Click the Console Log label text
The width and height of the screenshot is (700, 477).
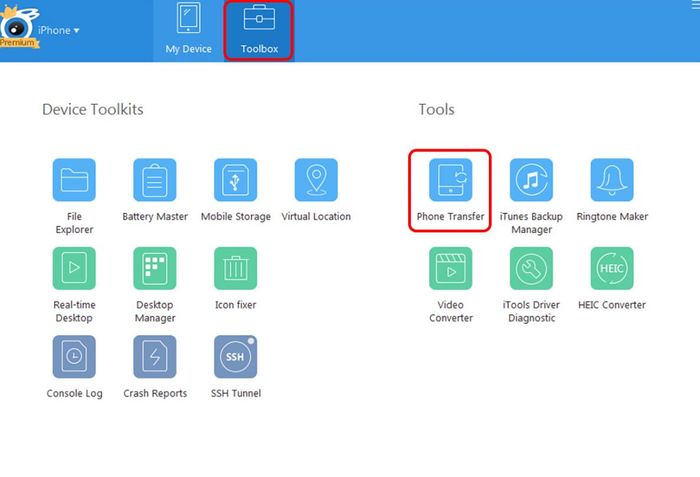pos(74,393)
